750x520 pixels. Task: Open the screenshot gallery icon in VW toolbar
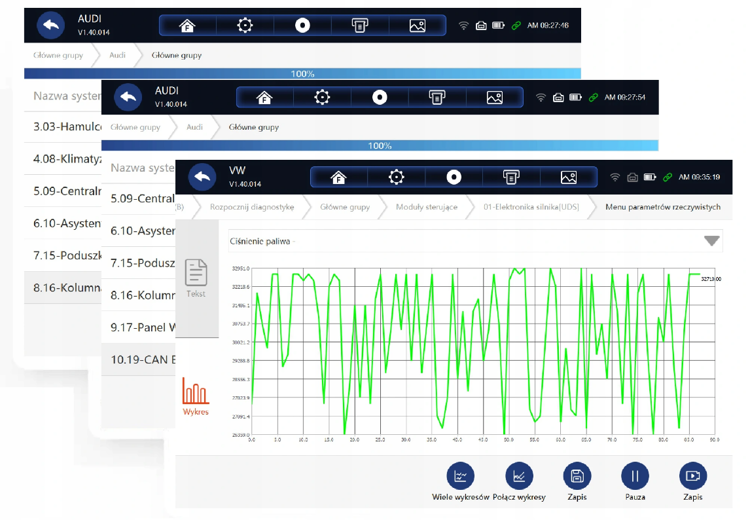coord(569,177)
